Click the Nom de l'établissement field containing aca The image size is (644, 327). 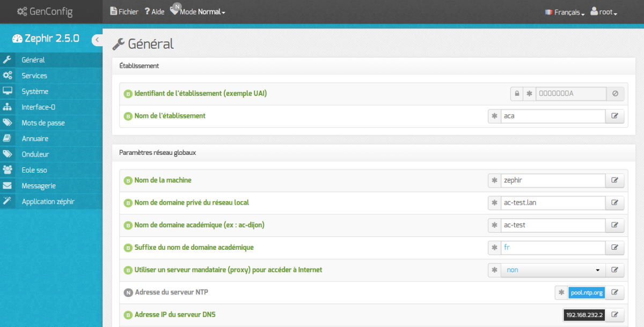[553, 116]
